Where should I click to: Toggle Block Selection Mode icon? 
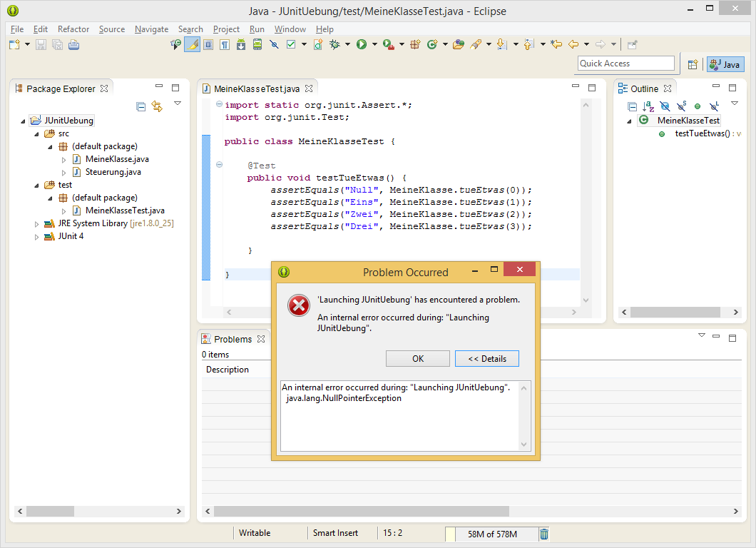(208, 45)
